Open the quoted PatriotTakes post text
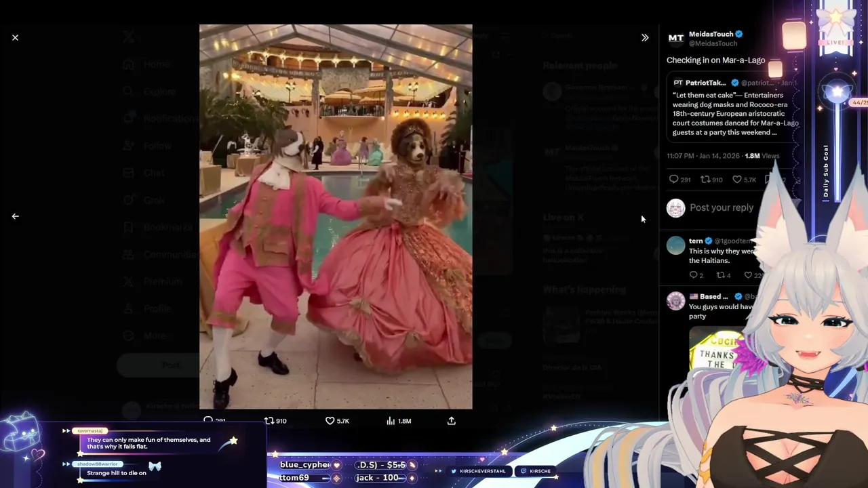Viewport: 868px width, 488px height. coord(735,114)
